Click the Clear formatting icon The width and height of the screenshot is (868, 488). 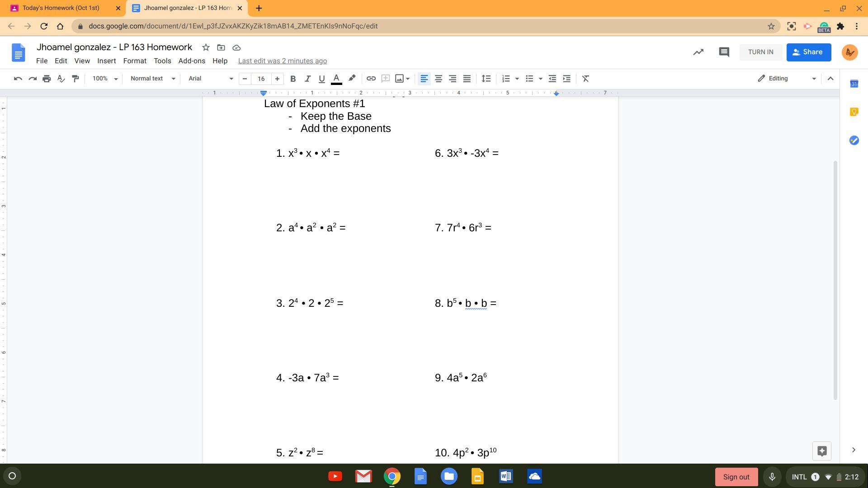click(585, 79)
